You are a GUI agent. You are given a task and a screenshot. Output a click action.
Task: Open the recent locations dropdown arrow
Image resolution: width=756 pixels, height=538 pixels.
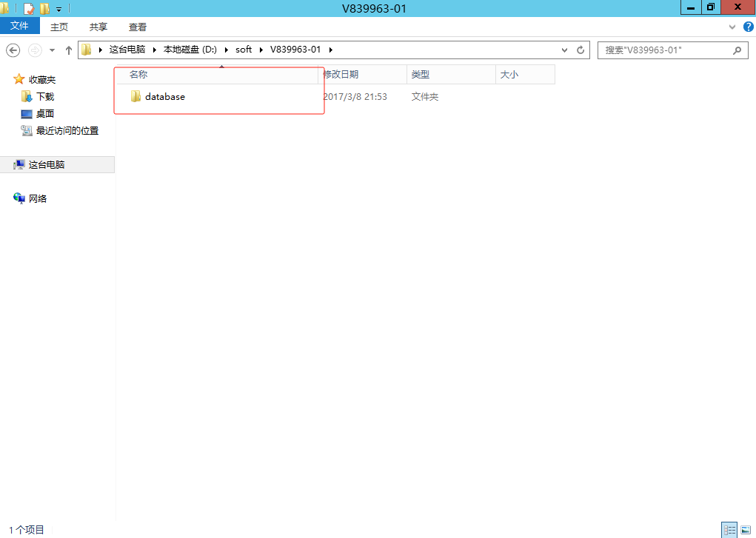tap(52, 50)
